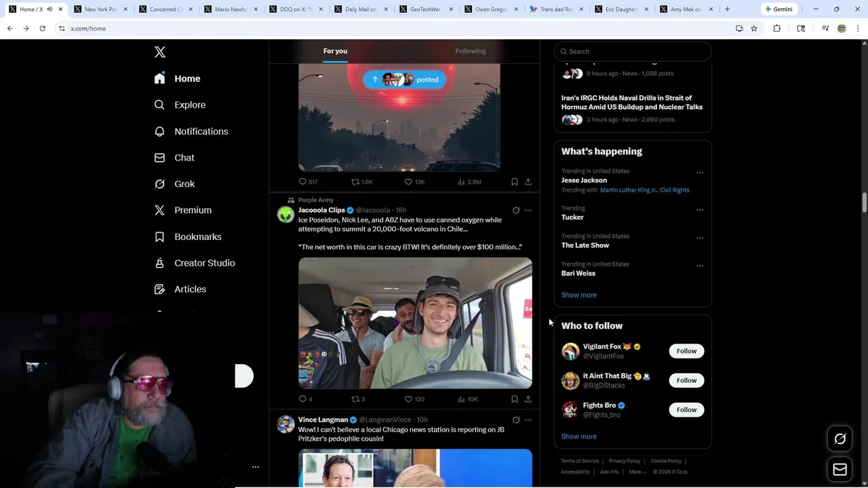Follow it Aint That Big
This screenshot has height=488, width=868.
[686, 380]
